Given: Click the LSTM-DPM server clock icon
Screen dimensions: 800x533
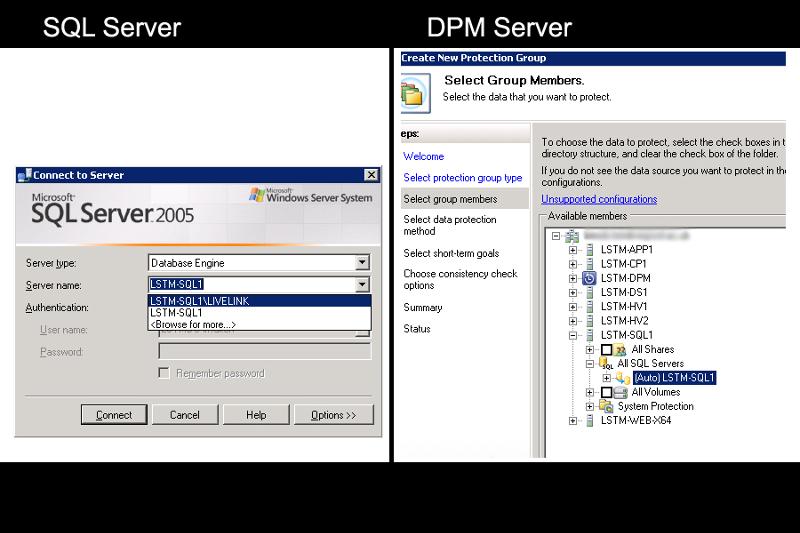Looking at the screenshot, I should [589, 278].
